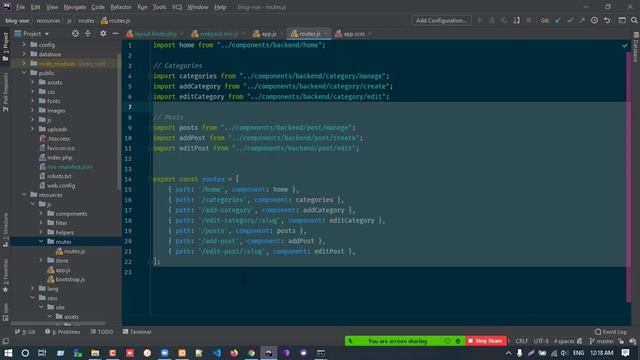640x360 pixels.
Task: Expand the store folder
Action: tap(41, 260)
